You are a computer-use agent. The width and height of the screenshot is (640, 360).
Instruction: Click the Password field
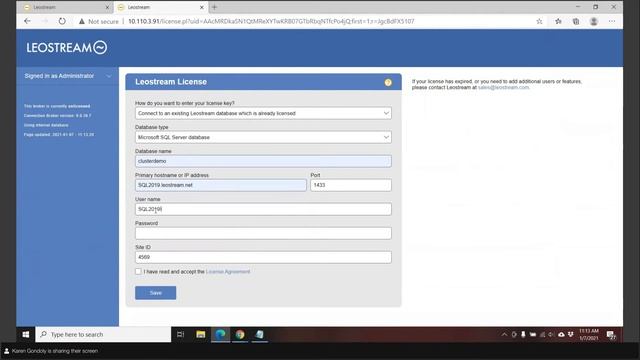tap(263, 233)
